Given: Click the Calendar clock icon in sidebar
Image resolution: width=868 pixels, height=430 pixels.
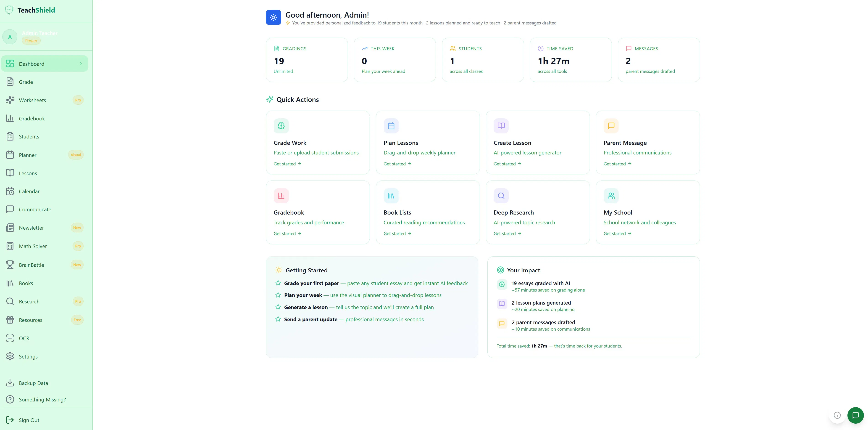Looking at the screenshot, I should point(10,191).
